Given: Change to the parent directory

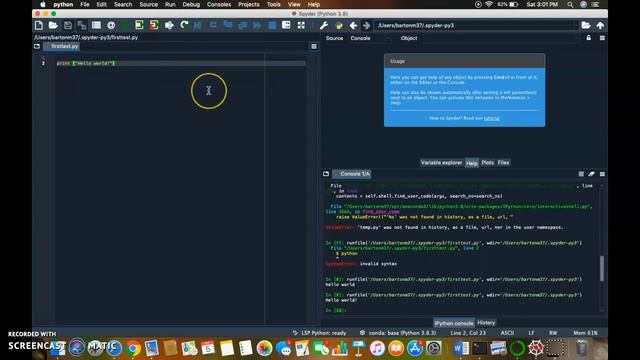Looking at the screenshot, I should click(600, 25).
